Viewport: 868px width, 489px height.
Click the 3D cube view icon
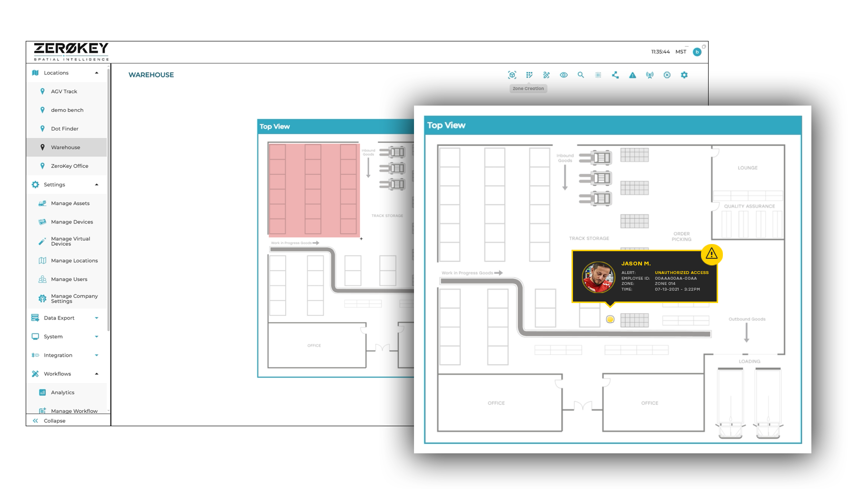[x=512, y=75]
